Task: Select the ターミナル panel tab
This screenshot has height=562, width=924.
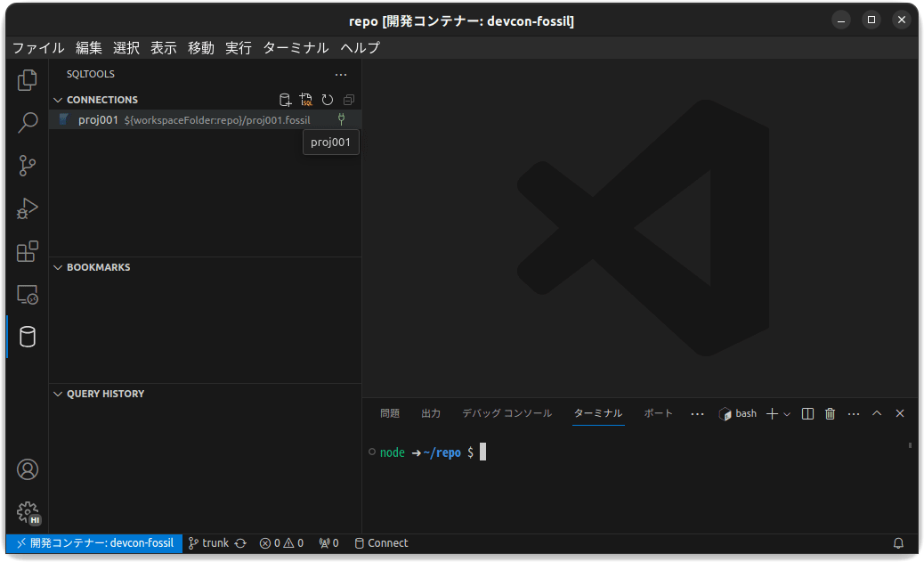Action: coord(598,413)
